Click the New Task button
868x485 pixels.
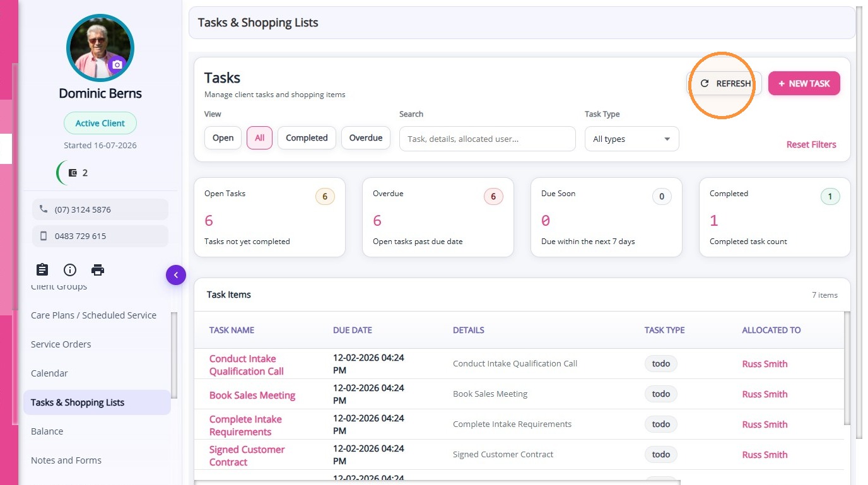804,83
